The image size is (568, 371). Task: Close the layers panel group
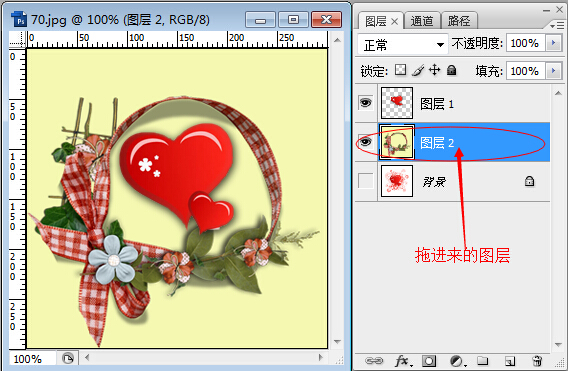(x=560, y=10)
